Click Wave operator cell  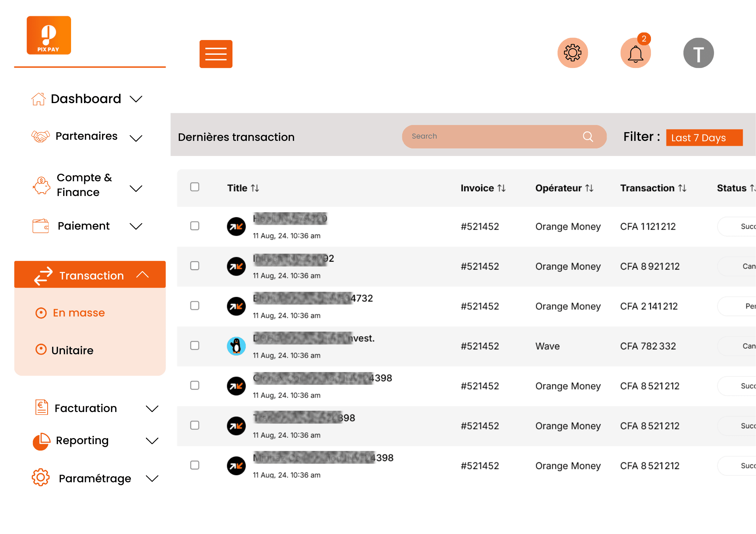click(547, 346)
